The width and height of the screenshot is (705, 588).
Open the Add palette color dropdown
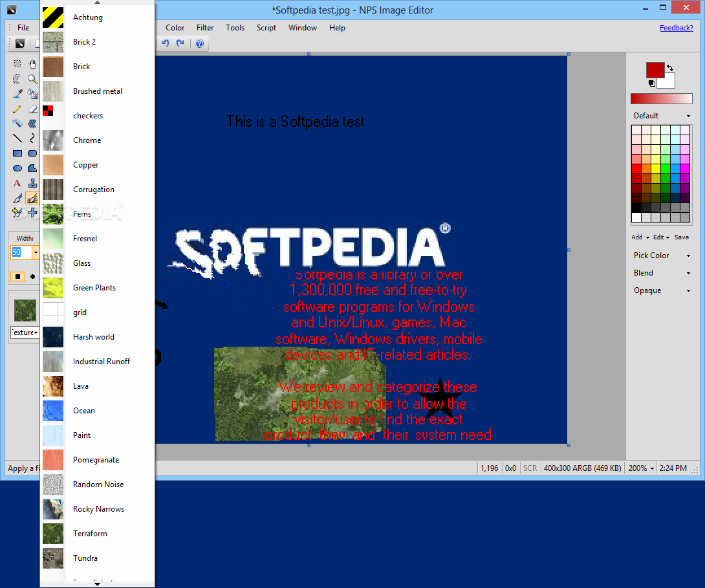640,237
